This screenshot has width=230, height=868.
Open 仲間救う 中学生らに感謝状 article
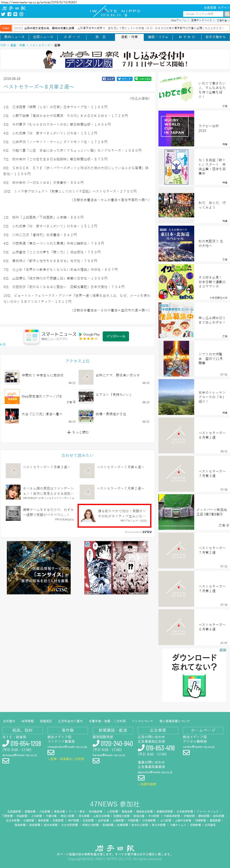pyautogui.click(x=42, y=375)
